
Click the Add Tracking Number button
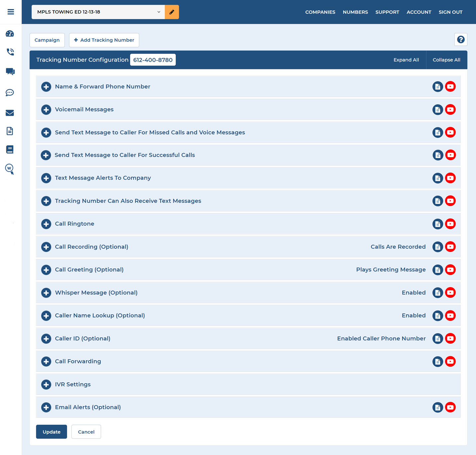104,40
